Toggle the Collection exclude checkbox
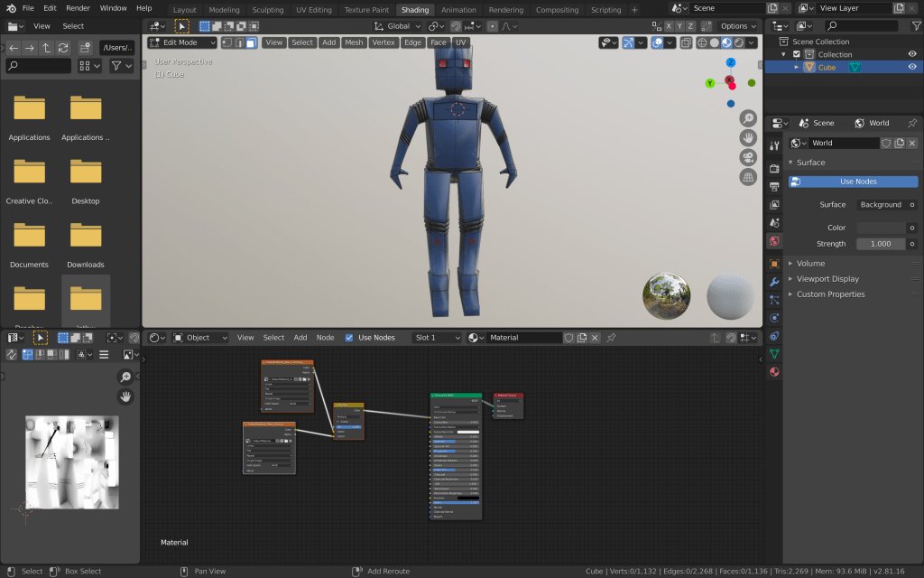 [x=796, y=54]
